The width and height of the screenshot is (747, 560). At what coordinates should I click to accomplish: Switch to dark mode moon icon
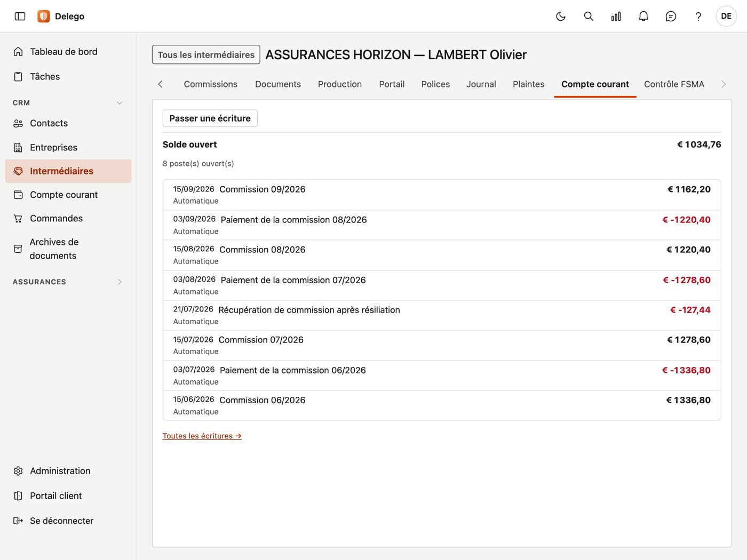[561, 16]
